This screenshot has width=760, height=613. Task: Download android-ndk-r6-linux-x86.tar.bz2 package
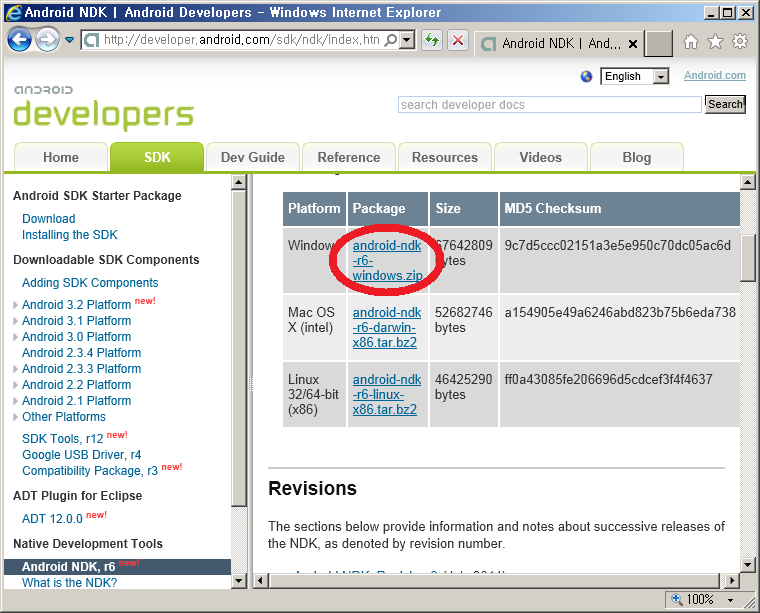tap(387, 394)
